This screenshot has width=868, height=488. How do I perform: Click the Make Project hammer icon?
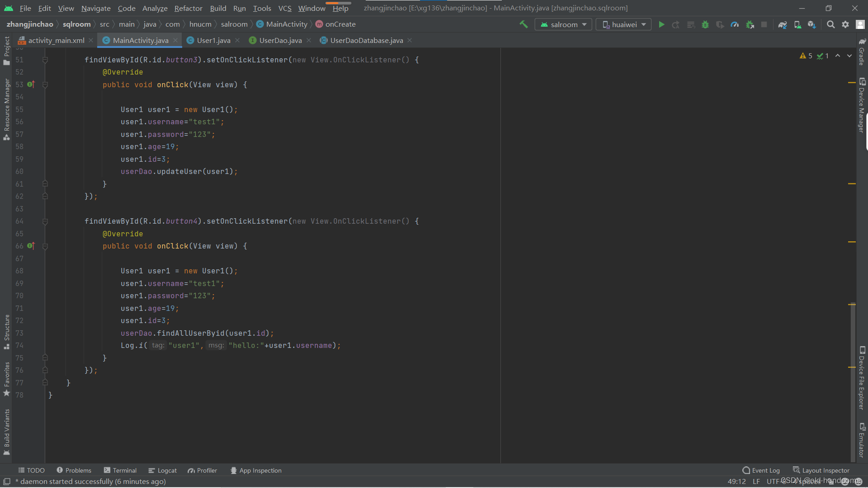coord(524,24)
